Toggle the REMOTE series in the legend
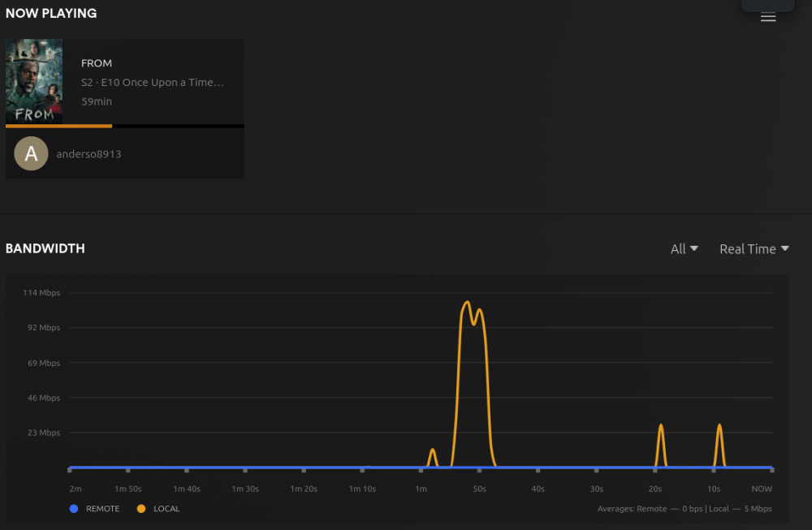 coord(95,509)
